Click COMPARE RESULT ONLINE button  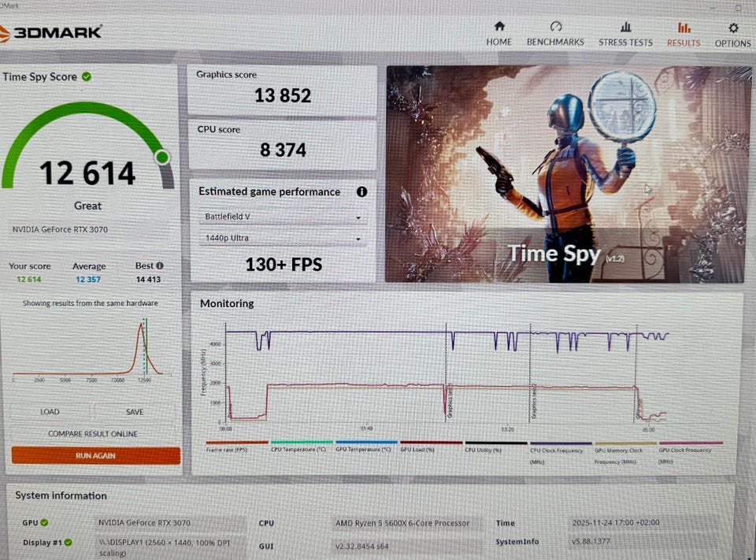tap(93, 434)
